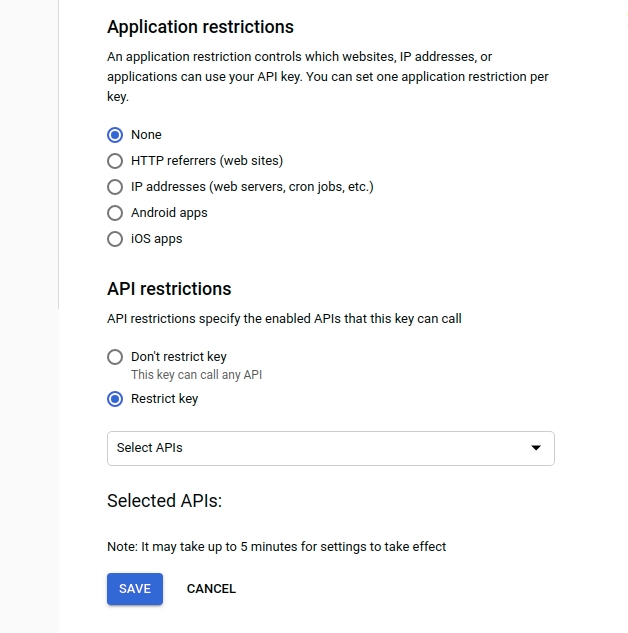Click the 'HTTP referrers (web sites)' label text
The height and width of the screenshot is (633, 628).
(207, 161)
